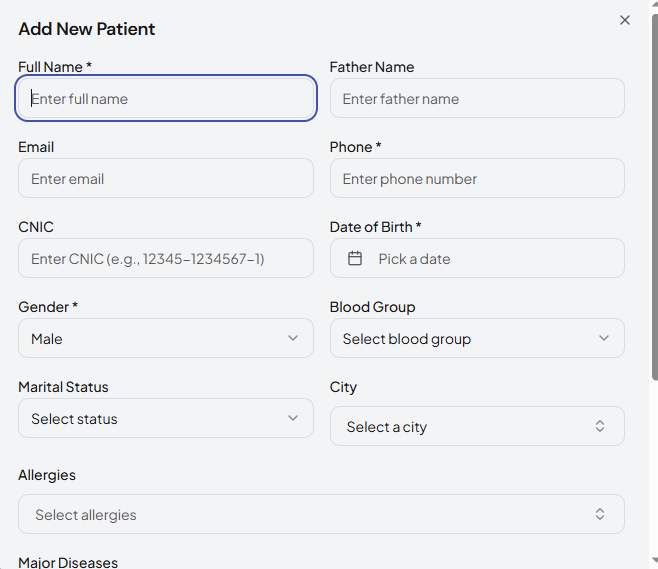Screen dimensions: 658x569
Task: Click the scrollbar up arrow
Action: [x=654, y=7]
